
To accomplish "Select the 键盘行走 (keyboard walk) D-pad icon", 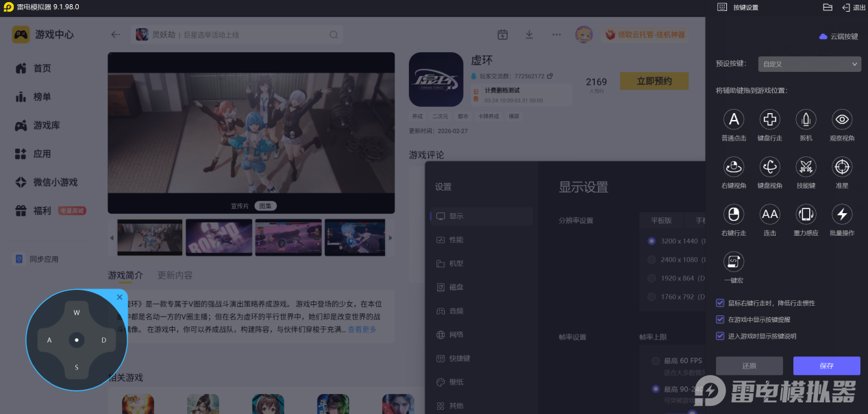I will (770, 119).
